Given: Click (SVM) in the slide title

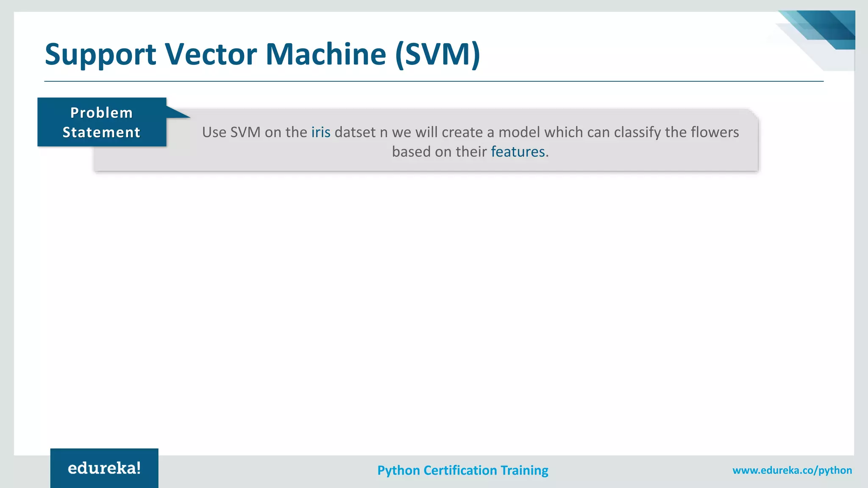Looking at the screenshot, I should pos(437,54).
